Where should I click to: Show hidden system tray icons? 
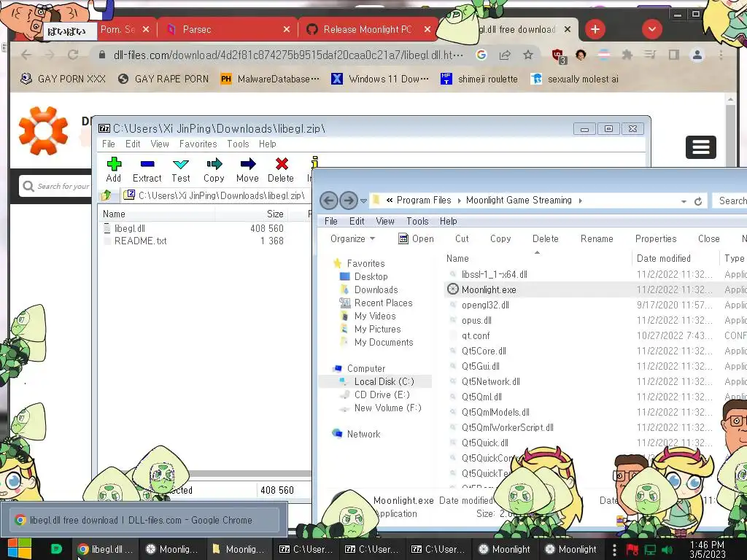pos(614,550)
